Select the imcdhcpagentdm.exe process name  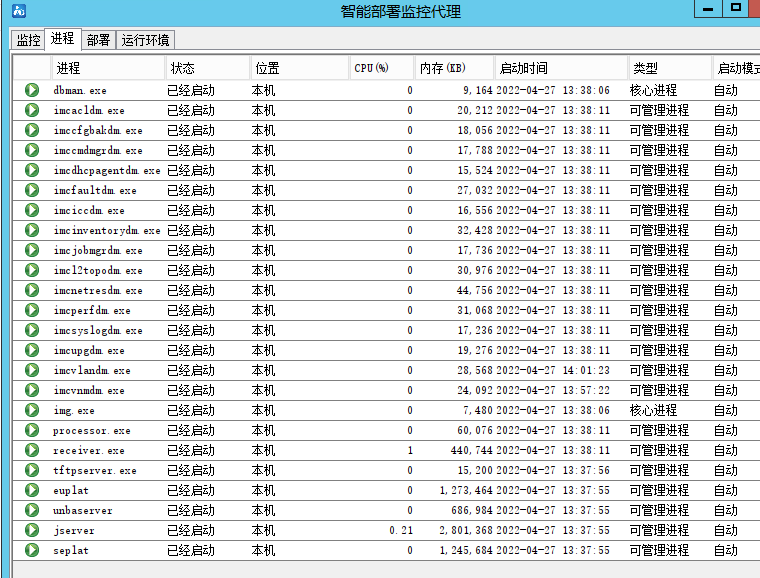pos(107,171)
